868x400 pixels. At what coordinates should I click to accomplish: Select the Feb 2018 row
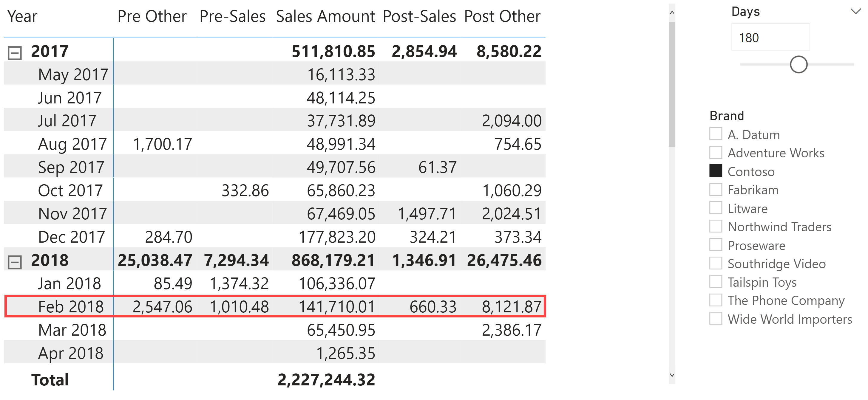(x=275, y=306)
